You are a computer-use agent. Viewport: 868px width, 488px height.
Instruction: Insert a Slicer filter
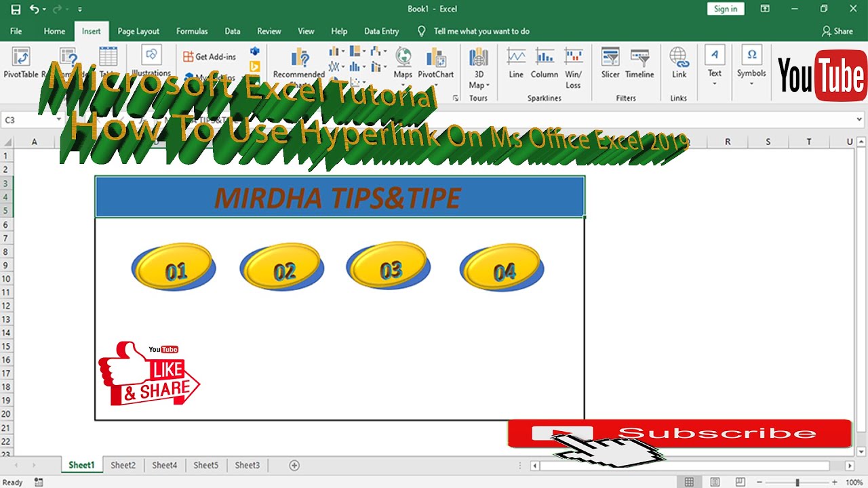coord(610,63)
